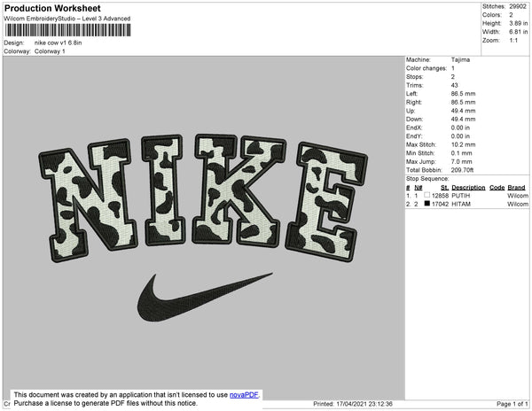Click the stitch count '12858'

(440, 196)
